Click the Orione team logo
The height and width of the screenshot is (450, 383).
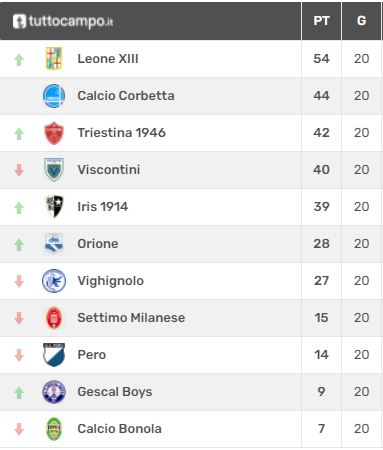point(54,244)
